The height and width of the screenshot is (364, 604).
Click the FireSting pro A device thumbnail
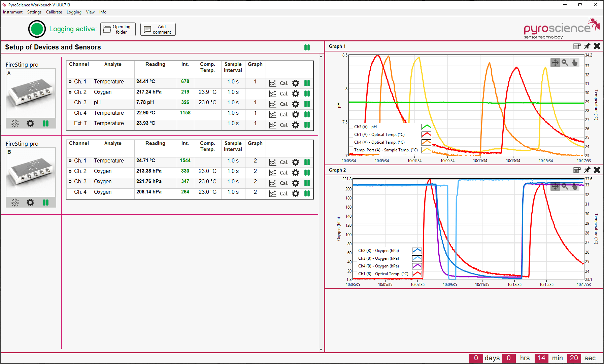[x=31, y=93]
